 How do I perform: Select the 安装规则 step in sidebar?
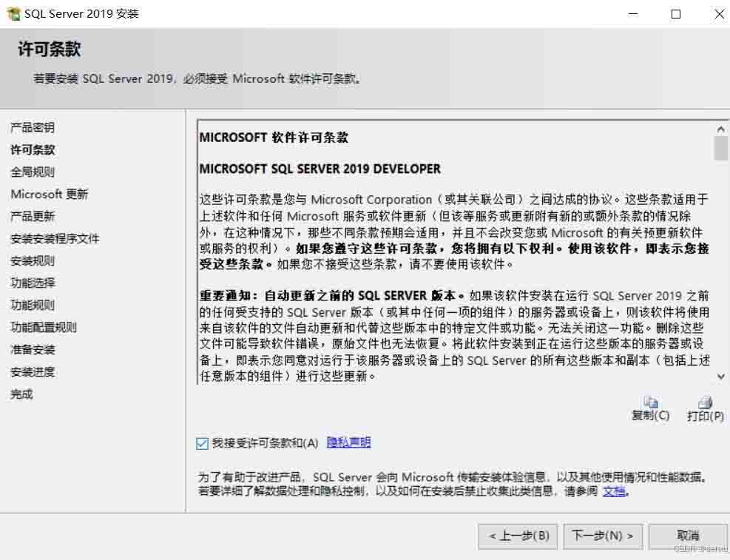(x=33, y=260)
